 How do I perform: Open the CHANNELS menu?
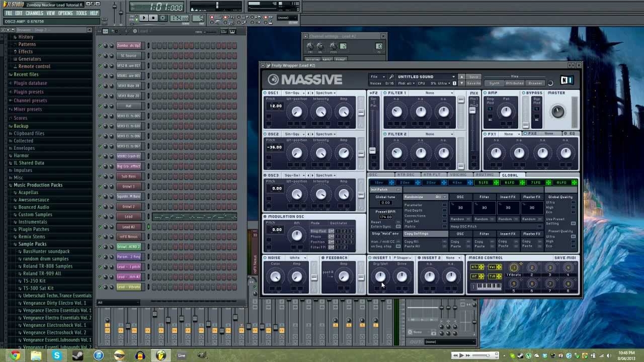coord(34,13)
